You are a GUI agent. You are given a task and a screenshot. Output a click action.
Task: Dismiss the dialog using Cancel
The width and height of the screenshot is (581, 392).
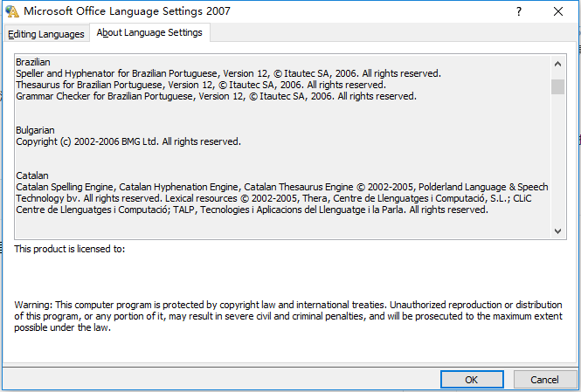click(544, 380)
